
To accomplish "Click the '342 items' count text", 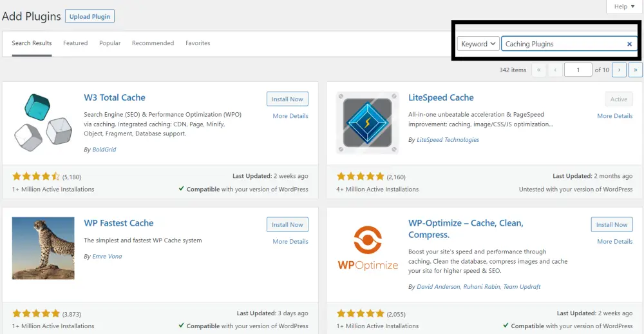I will coord(513,70).
